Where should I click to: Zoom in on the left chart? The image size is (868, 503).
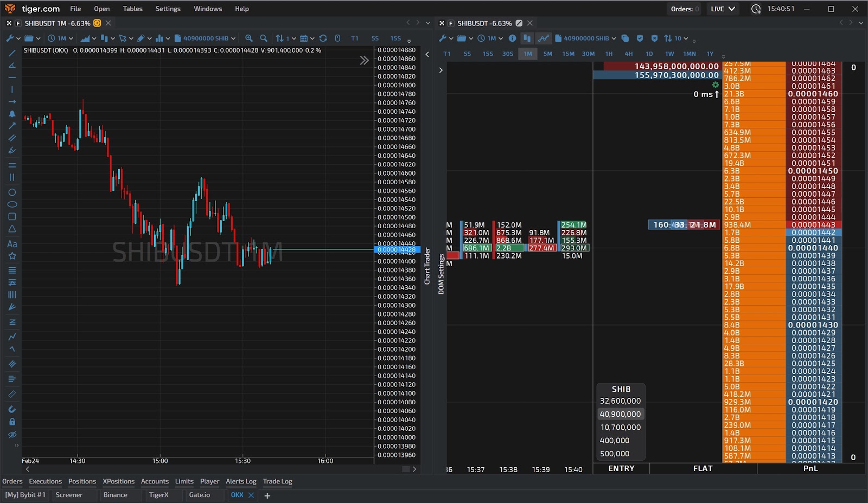pyautogui.click(x=249, y=38)
